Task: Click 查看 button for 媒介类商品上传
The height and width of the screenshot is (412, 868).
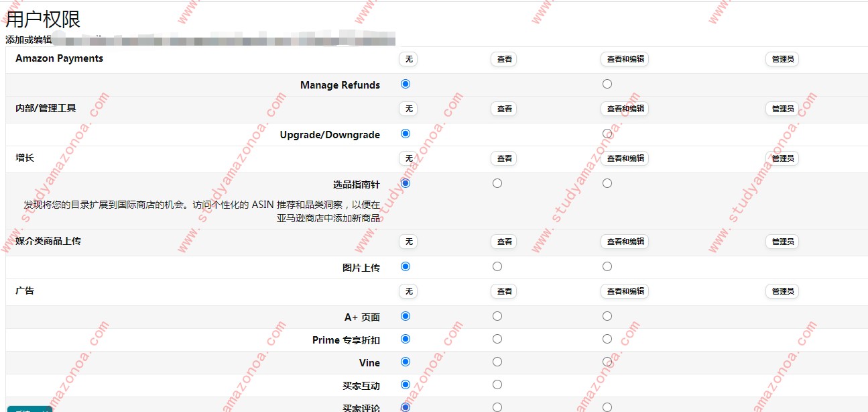Action: point(504,242)
